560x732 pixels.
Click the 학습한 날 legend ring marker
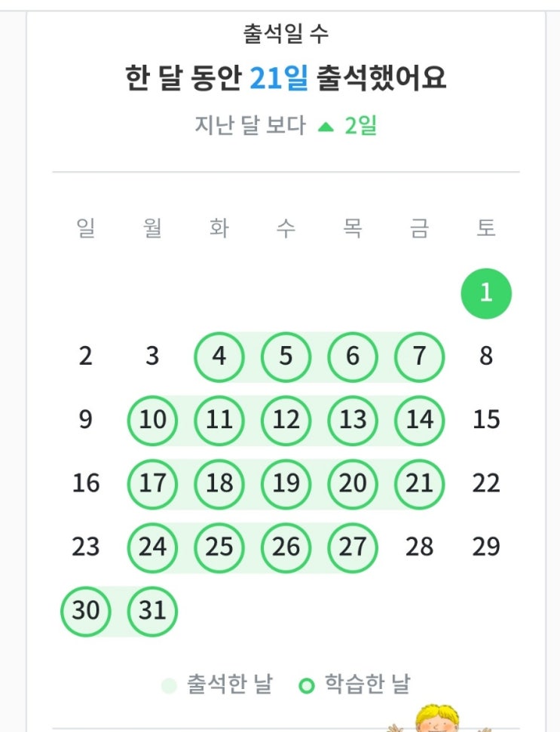(306, 686)
